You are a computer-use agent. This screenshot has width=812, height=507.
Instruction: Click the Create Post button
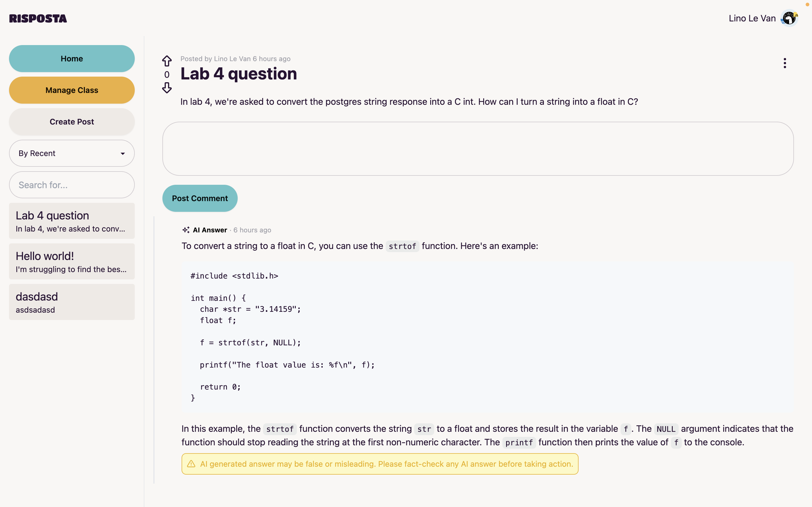(72, 122)
